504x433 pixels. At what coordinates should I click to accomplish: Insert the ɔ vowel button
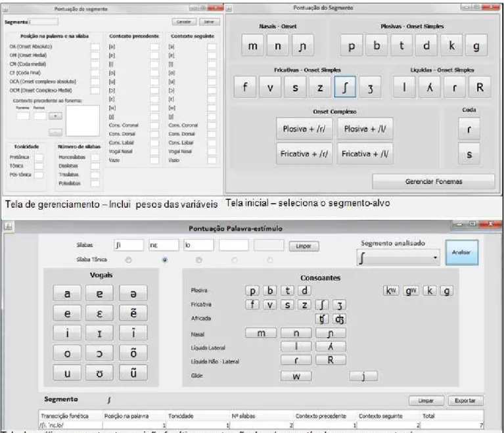(100, 353)
